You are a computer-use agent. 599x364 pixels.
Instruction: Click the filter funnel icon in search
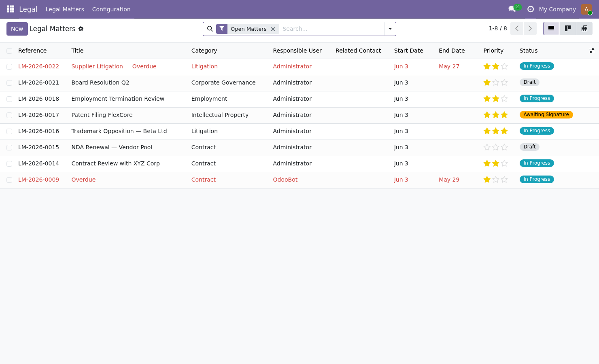pos(222,29)
